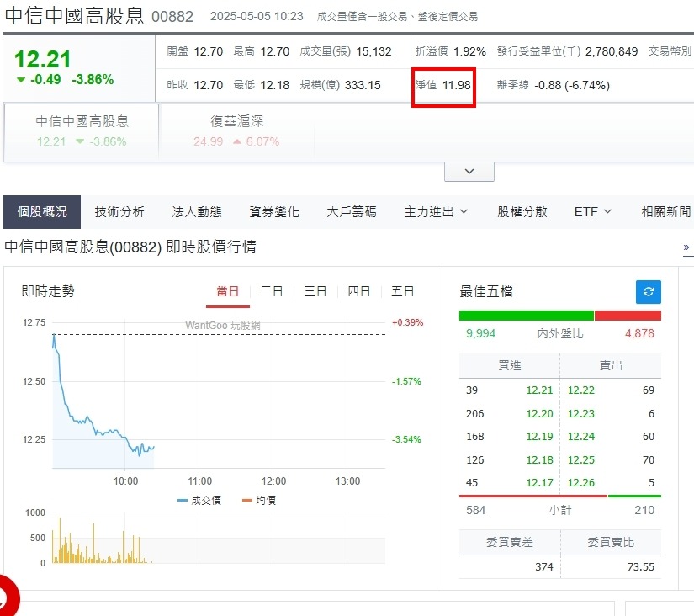Click the 小計 ask total 210
The height and width of the screenshot is (616, 694).
pyautogui.click(x=644, y=510)
